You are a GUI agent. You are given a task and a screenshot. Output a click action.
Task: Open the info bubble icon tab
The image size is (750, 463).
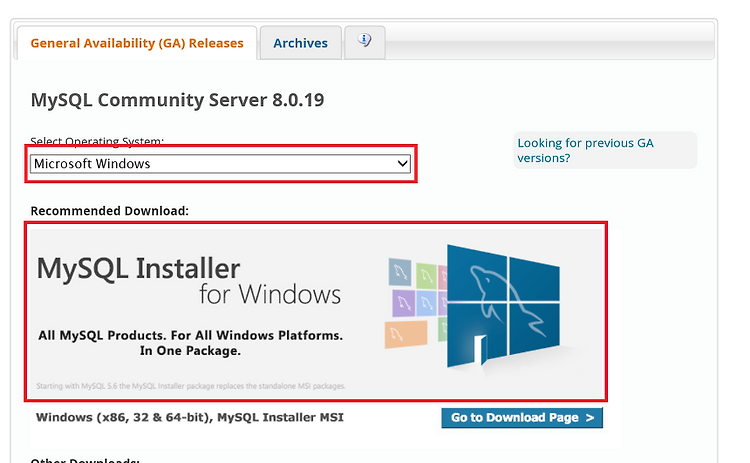click(364, 42)
